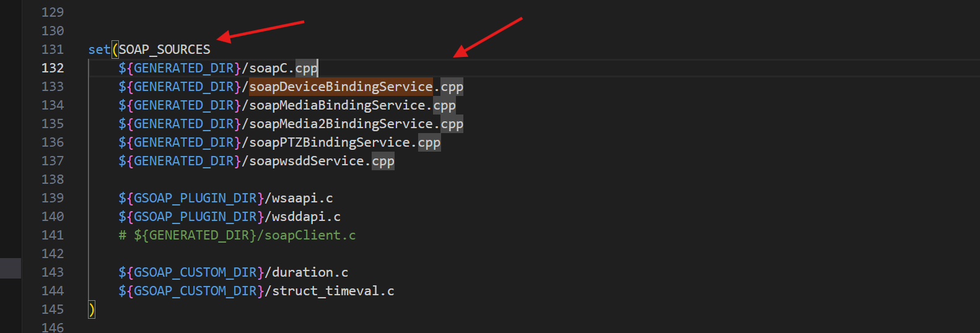This screenshot has height=333, width=980.
Task: Click line number 141 in the gutter
Action: (53, 235)
